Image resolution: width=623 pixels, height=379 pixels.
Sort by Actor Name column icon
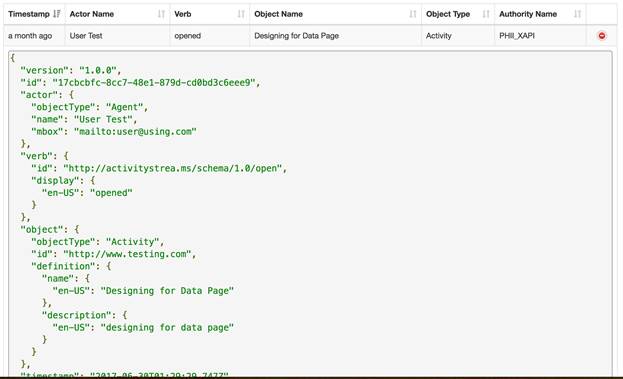[161, 14]
